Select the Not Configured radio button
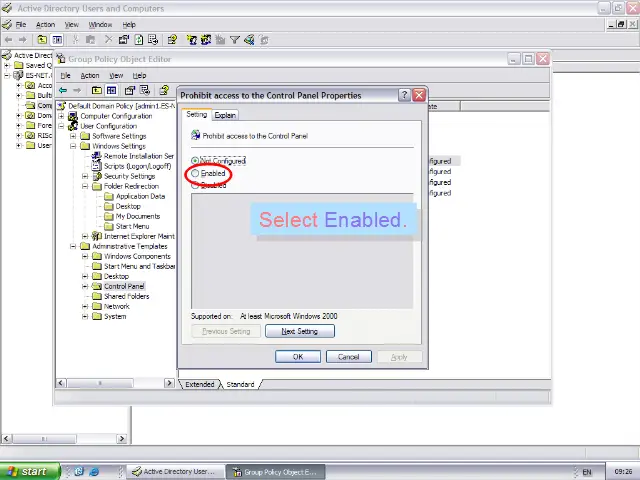The height and width of the screenshot is (480, 640). 195,161
